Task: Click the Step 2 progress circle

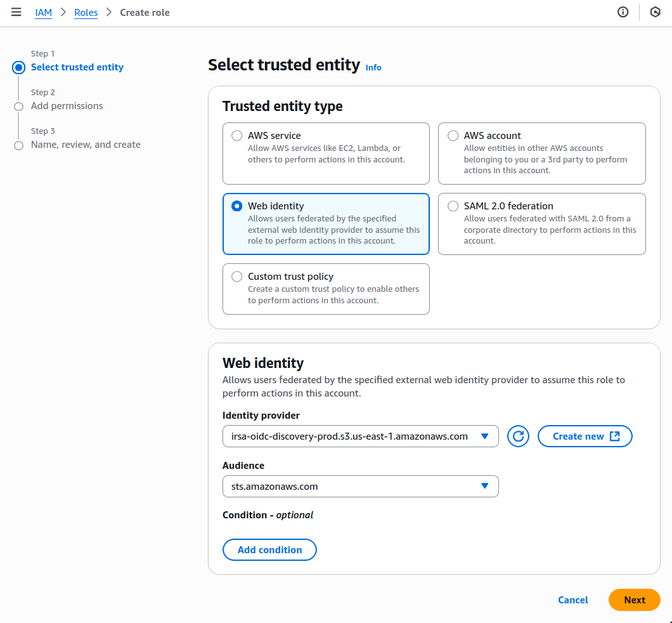Action: tap(18, 106)
